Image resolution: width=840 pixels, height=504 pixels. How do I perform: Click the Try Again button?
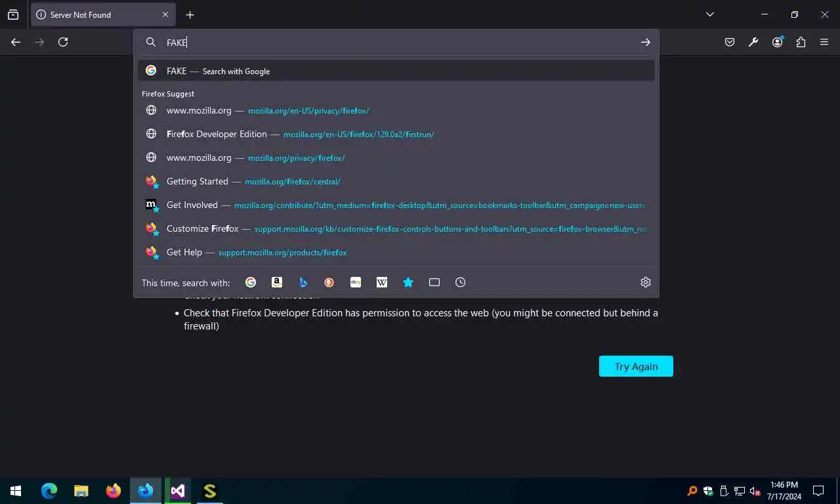636,366
